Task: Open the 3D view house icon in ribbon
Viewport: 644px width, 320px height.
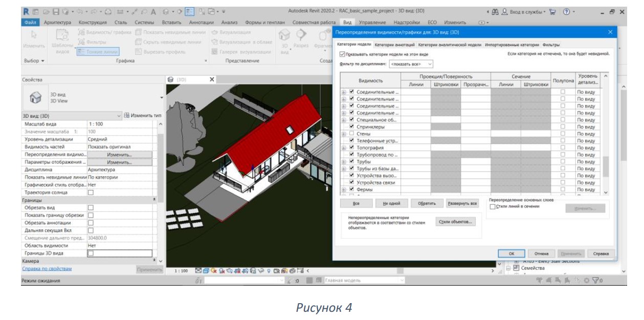Action: click(x=283, y=35)
